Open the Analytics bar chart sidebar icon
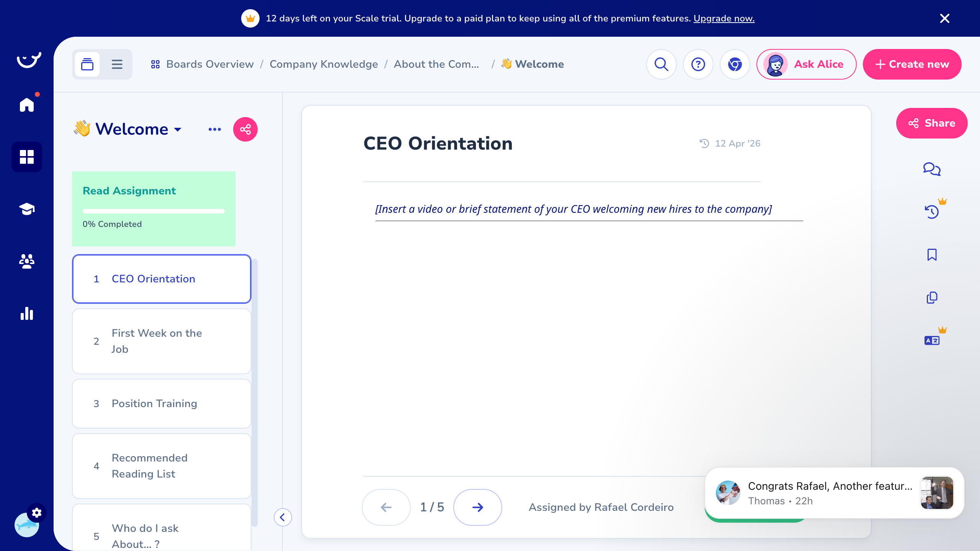The height and width of the screenshot is (551, 980). coord(27,314)
